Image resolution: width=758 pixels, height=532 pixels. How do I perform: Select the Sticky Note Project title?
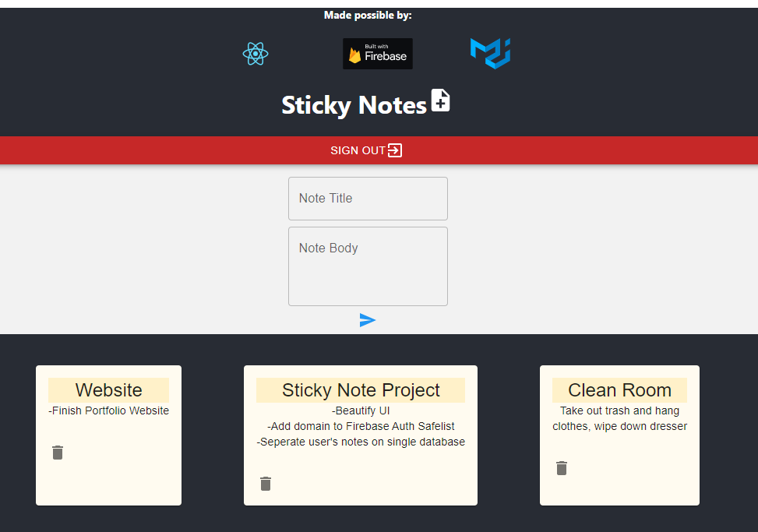click(361, 390)
